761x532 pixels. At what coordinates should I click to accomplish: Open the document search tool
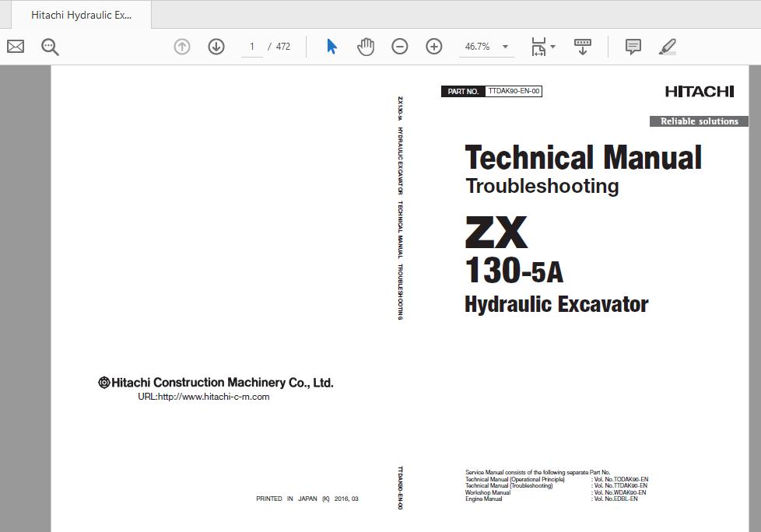(49, 47)
